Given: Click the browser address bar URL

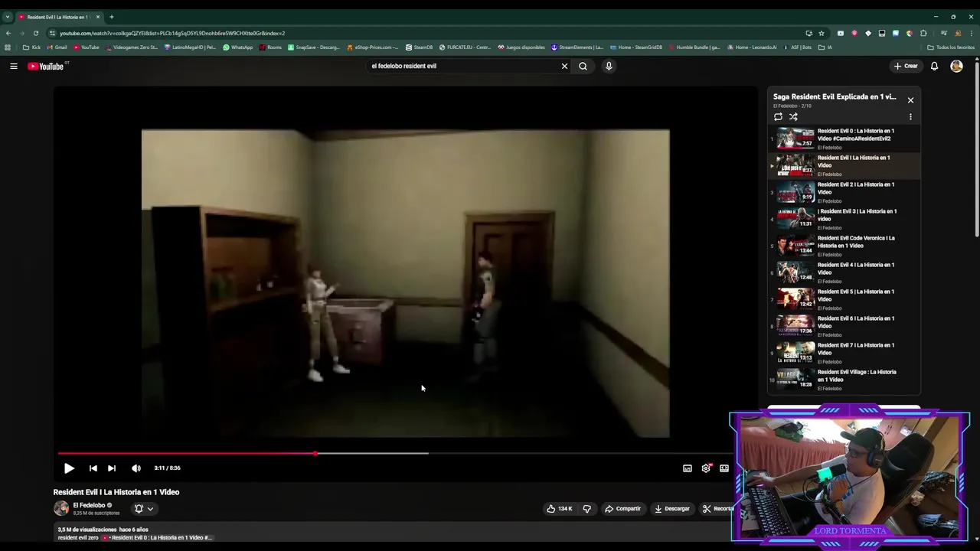Looking at the screenshot, I should click(x=172, y=33).
